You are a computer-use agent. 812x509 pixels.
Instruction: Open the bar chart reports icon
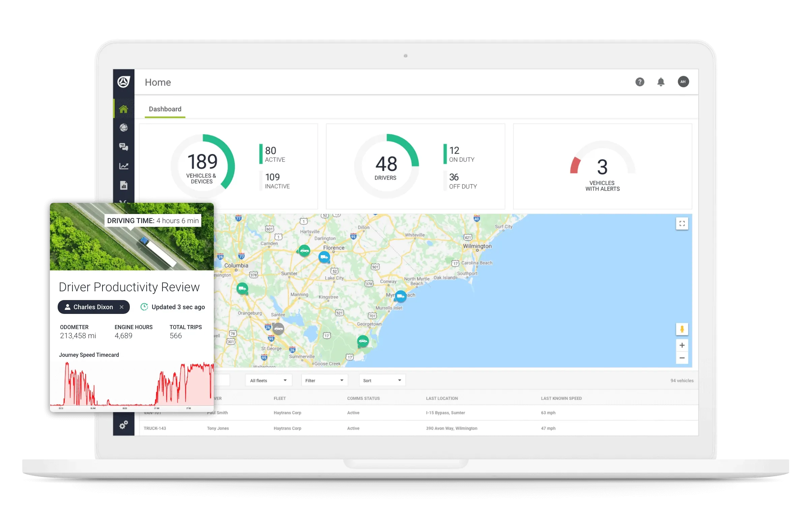tap(123, 185)
